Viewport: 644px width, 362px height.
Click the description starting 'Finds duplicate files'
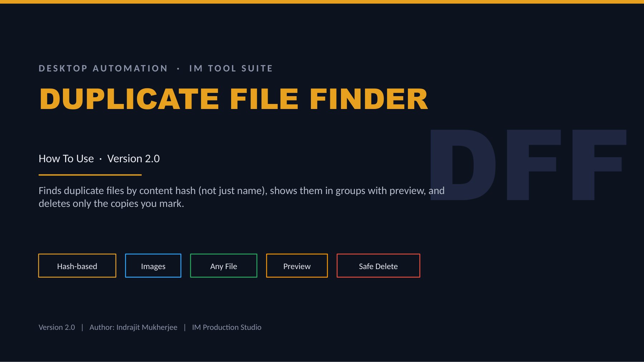(241, 197)
